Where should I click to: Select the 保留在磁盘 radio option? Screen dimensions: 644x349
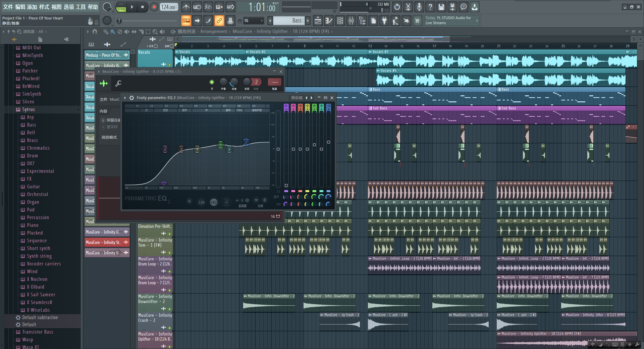tap(103, 120)
